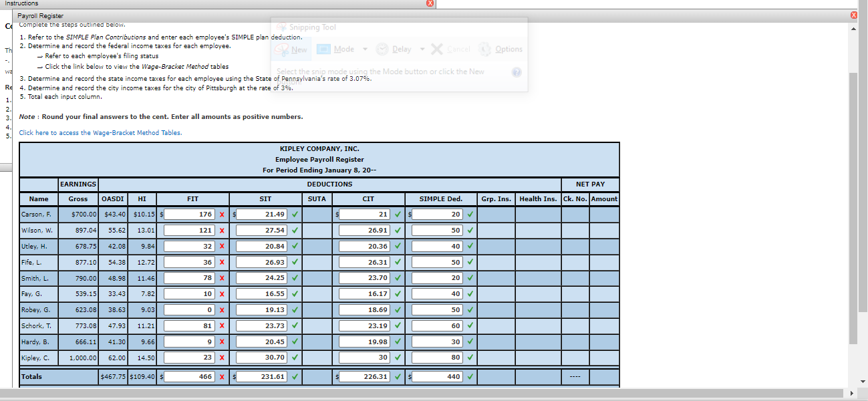Click Fife, L. SIT field showing 26.93
868x401 pixels.
[x=262, y=262]
